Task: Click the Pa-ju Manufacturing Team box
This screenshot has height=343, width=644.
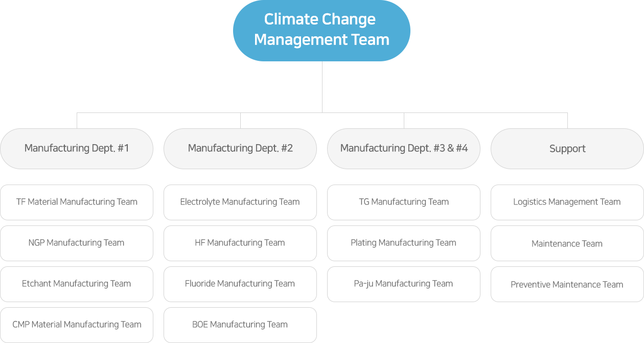Action: [404, 284]
